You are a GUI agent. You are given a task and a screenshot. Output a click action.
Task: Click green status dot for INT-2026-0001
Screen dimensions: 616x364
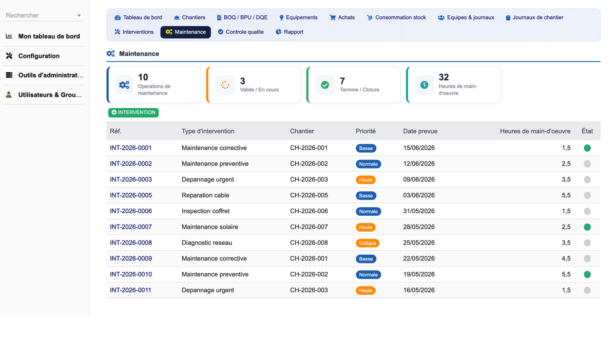click(x=587, y=148)
